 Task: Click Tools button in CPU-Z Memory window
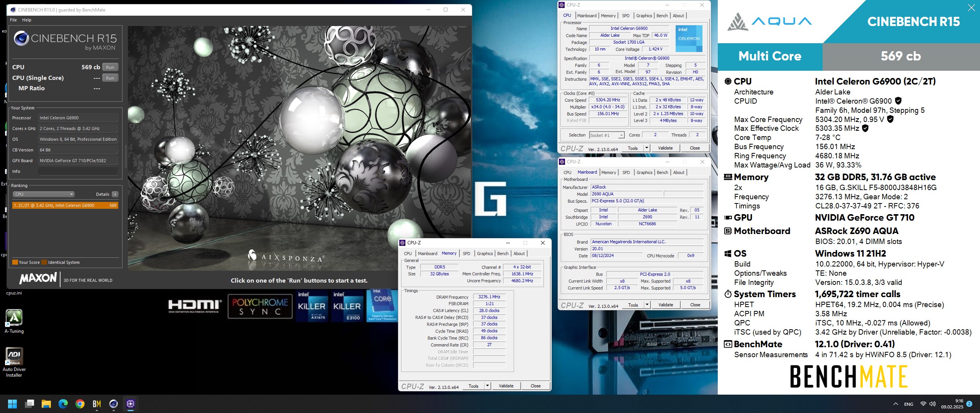point(474,386)
